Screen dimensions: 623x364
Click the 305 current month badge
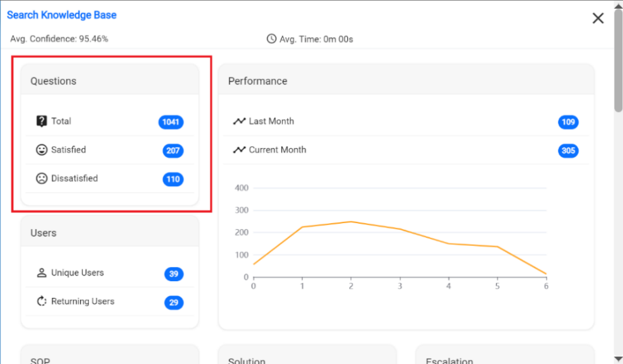[568, 150]
